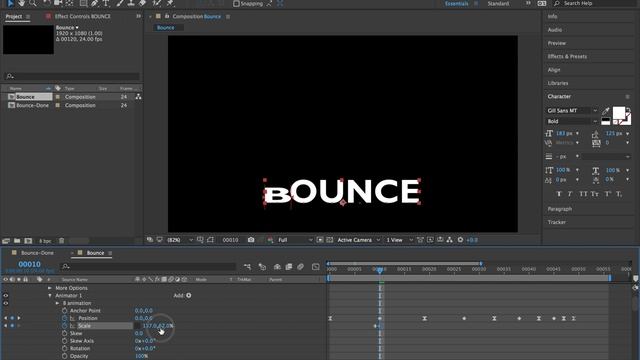Viewport: 640px width, 360px height.
Task: Click the Superscript style button
Action: click(607, 194)
